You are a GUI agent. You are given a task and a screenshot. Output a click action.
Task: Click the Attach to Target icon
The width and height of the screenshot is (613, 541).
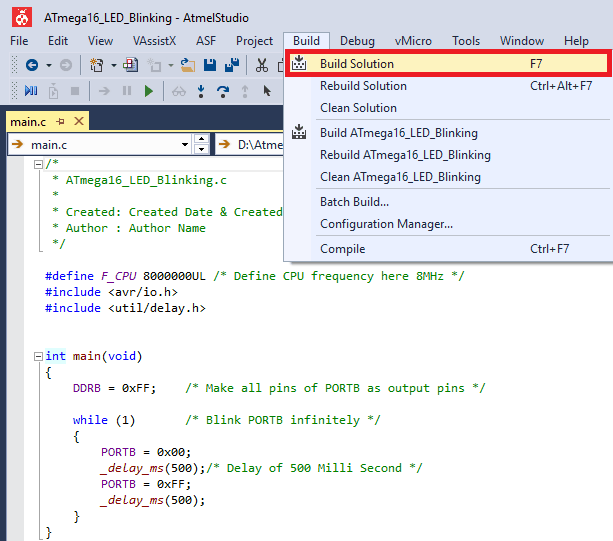54,91
